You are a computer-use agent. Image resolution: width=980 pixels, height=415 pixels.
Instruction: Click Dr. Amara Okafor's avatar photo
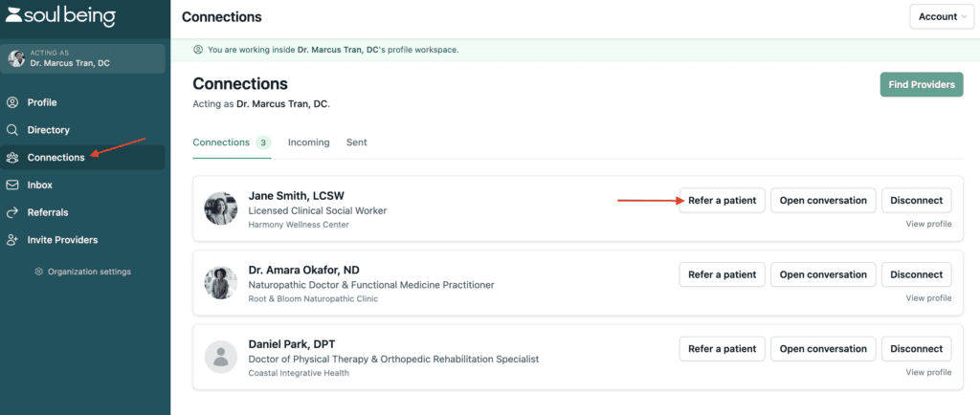[x=221, y=283]
